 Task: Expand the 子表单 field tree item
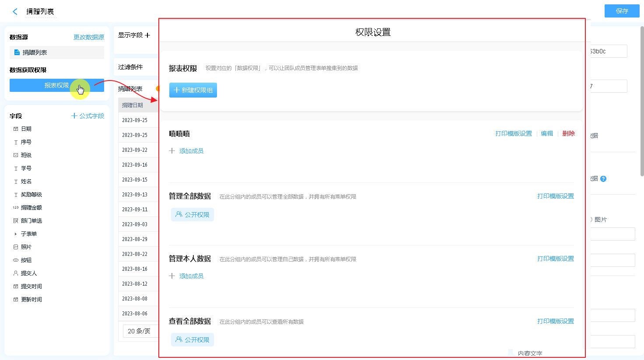pos(16,234)
